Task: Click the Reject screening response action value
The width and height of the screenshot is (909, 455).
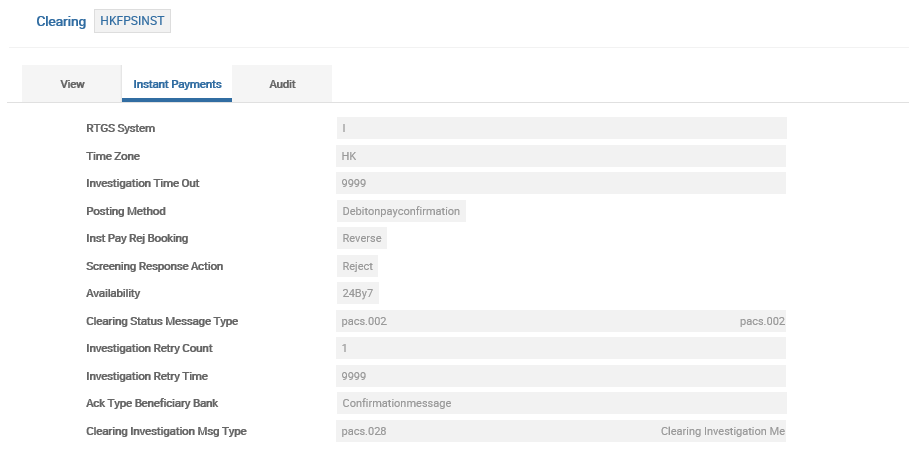Action: click(357, 266)
